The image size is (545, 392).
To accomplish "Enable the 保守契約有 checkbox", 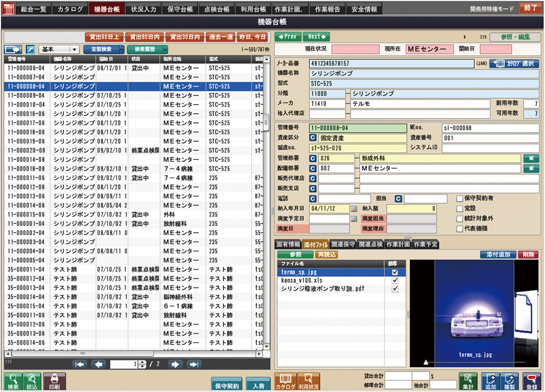I will click(x=459, y=199).
